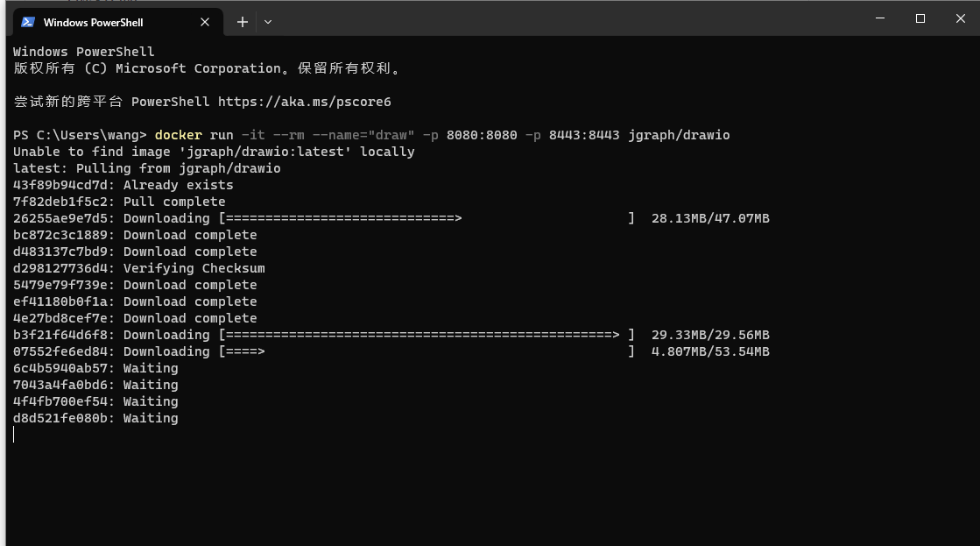This screenshot has width=980, height=546.
Task: Click the progress bar for layer b3f21f64d6f8
Action: pos(427,335)
